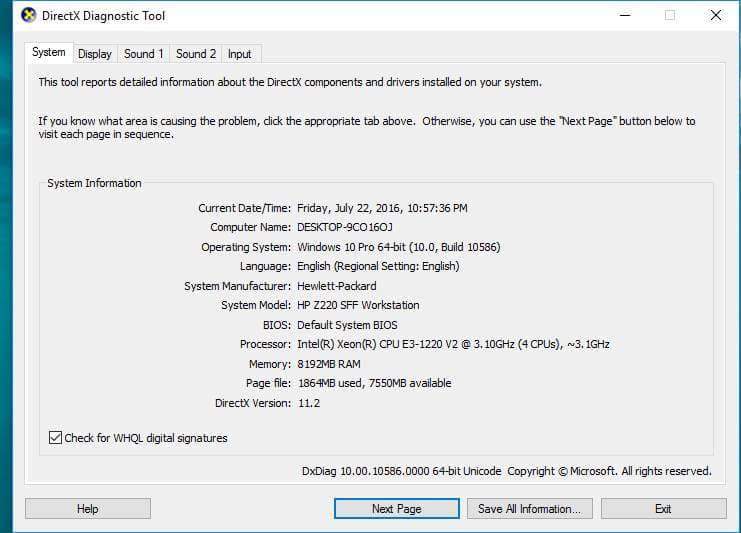Click the DirectX Diagnostic Tool title text

point(103,16)
